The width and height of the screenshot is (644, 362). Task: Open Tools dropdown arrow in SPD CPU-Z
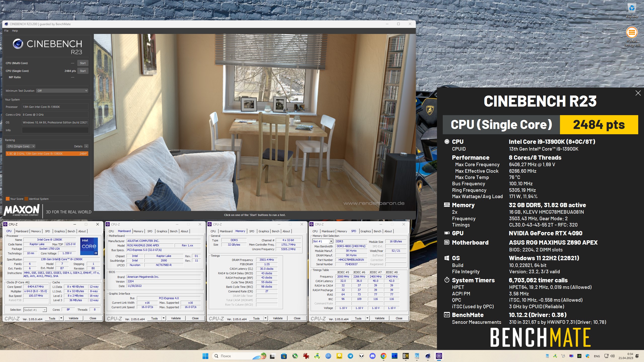(367, 318)
